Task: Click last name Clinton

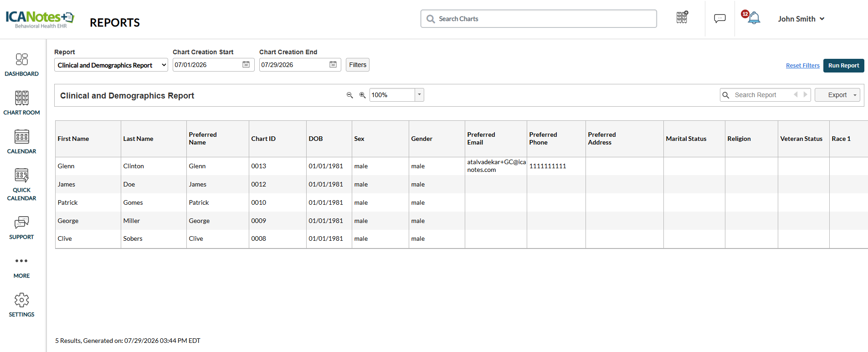Action: (134, 166)
